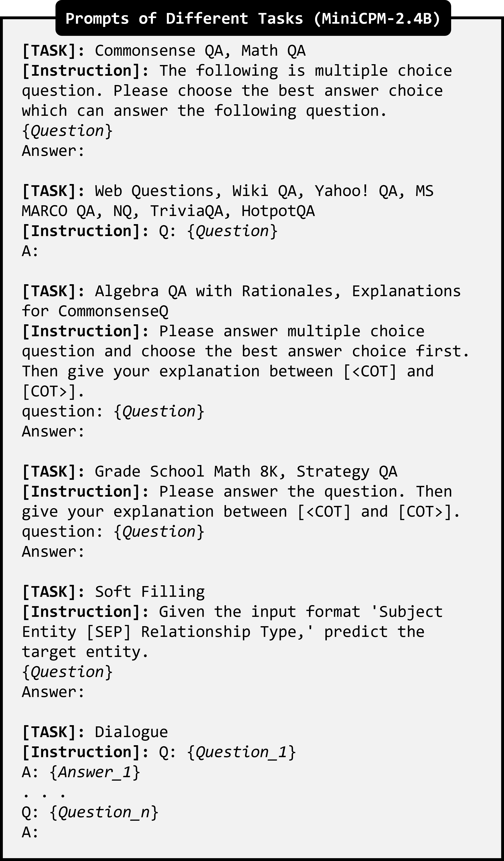Click the 'target entity.' text
Viewport: 504px width, 861px height.
coord(85,652)
